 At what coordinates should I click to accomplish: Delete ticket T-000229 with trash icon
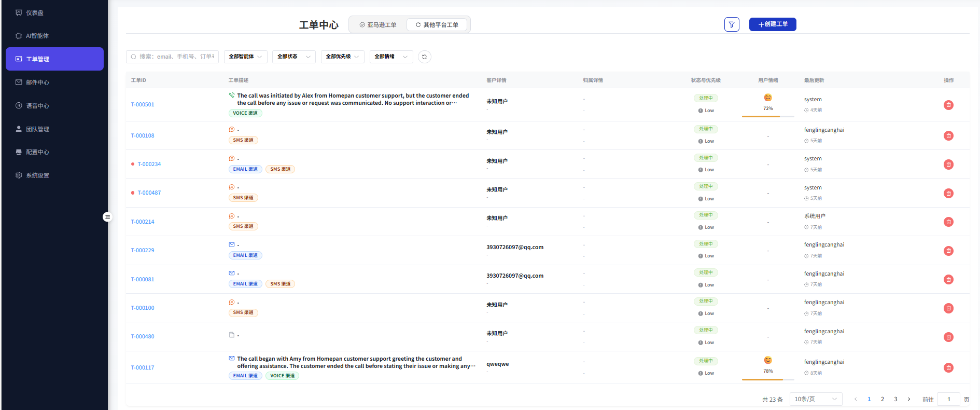948,251
